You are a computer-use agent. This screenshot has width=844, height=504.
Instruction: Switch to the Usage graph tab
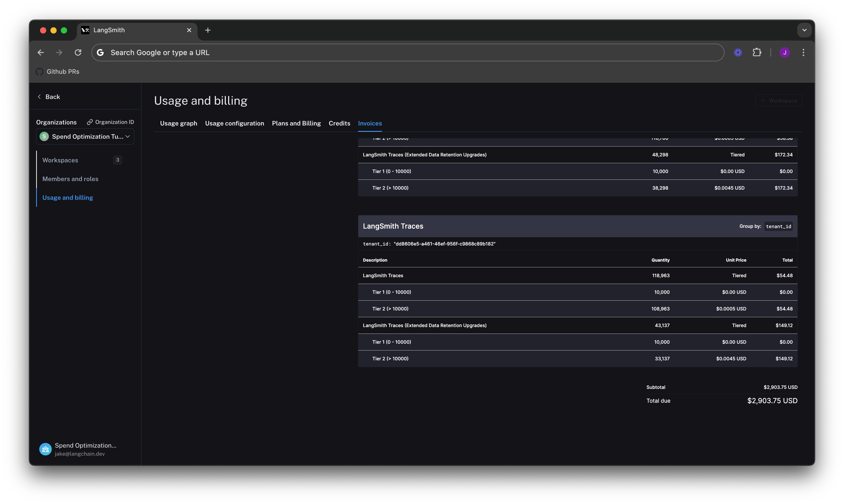pyautogui.click(x=179, y=123)
